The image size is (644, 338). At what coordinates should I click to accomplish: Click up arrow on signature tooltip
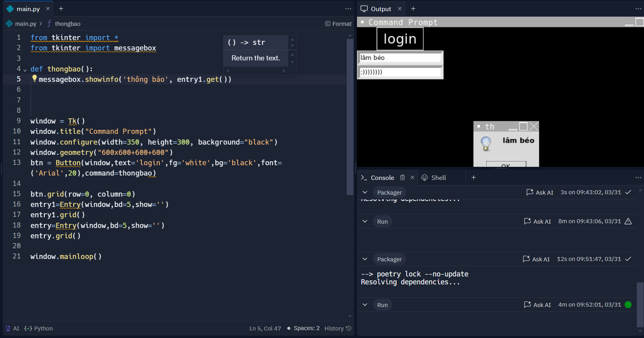tap(293, 39)
